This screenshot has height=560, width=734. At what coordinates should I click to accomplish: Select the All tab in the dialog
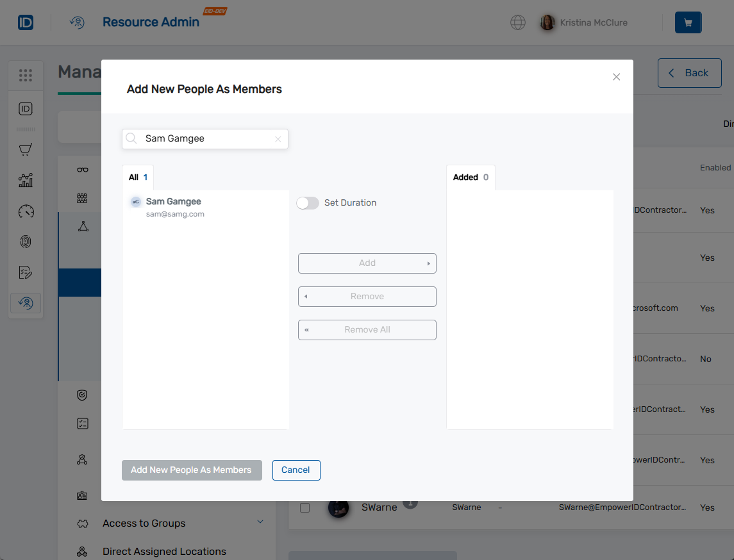click(x=137, y=177)
